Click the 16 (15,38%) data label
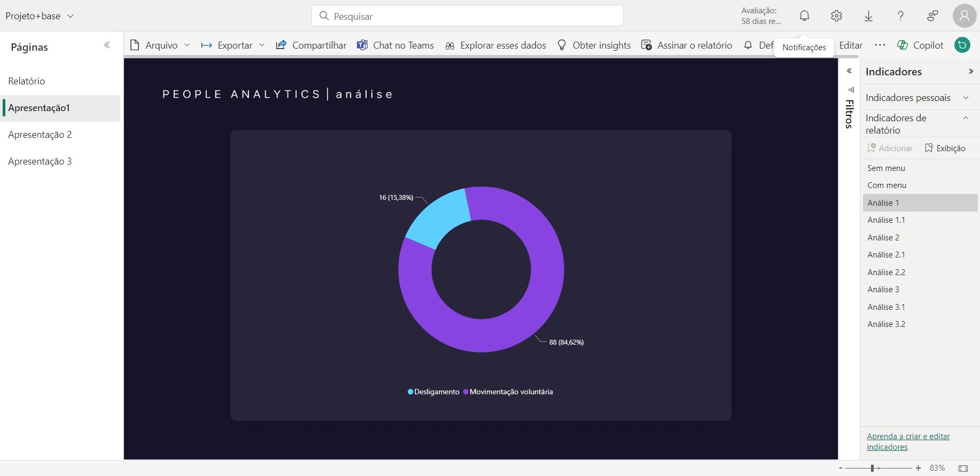 pos(396,197)
